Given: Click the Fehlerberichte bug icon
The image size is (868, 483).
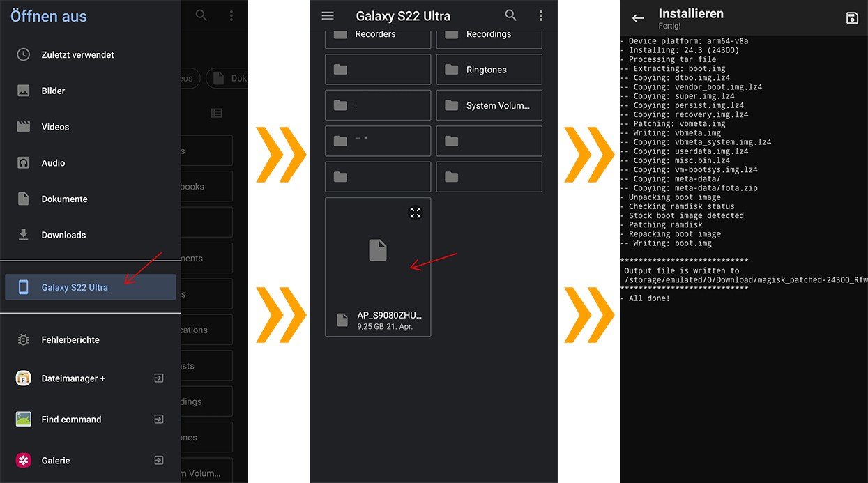Looking at the screenshot, I should tap(24, 339).
